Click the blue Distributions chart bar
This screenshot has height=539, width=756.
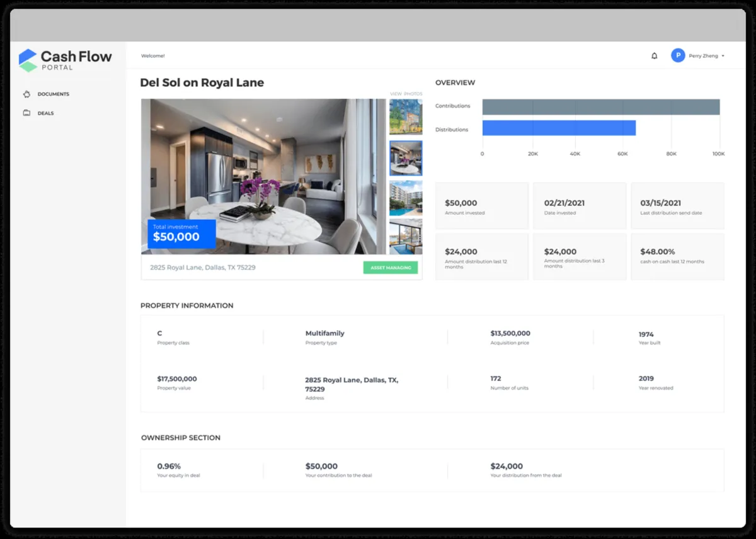(x=559, y=128)
